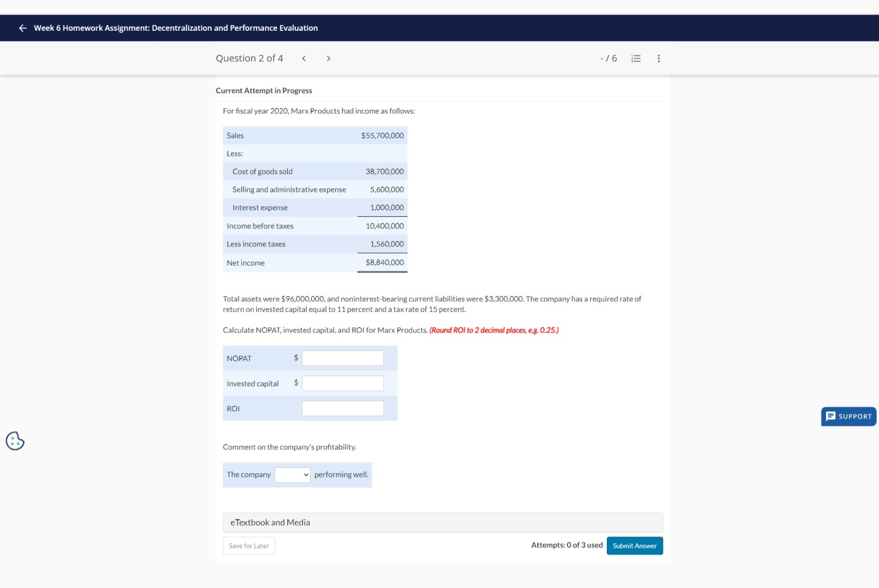Click the dropdown arrow beside 'The company'
This screenshot has width=879, height=588.
[x=305, y=474]
